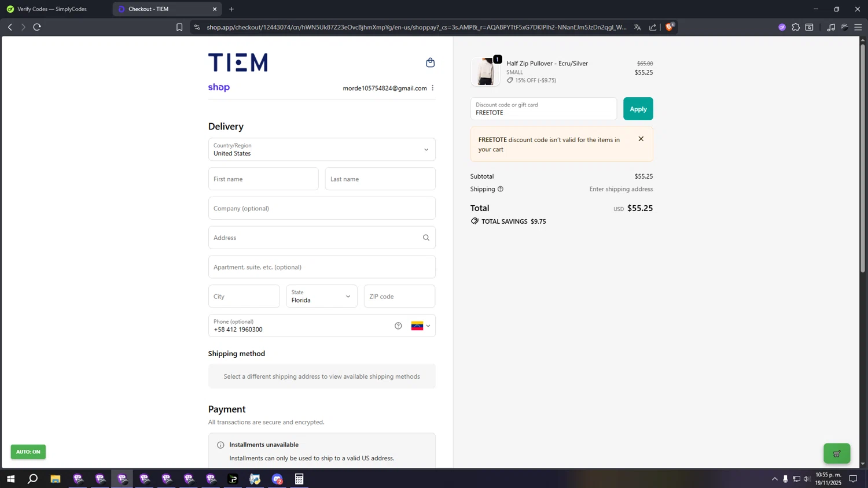This screenshot has width=868, height=488.
Task: Click the First name field
Action: coord(263,179)
